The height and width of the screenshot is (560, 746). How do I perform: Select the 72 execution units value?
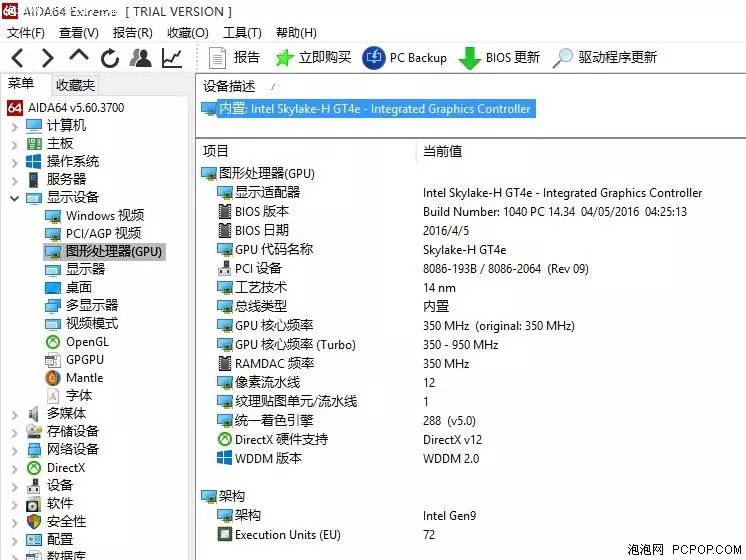(429, 534)
